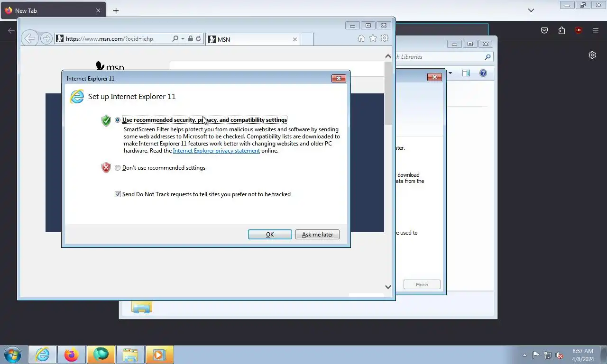This screenshot has height=364, width=607.
Task: Click the network tray icon
Action: [548, 355]
